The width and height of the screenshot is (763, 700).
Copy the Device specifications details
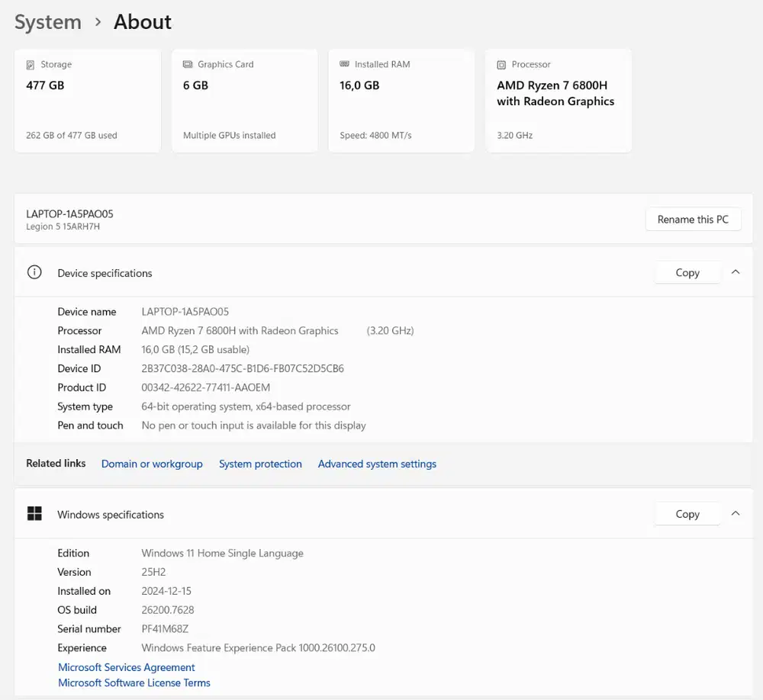click(687, 272)
